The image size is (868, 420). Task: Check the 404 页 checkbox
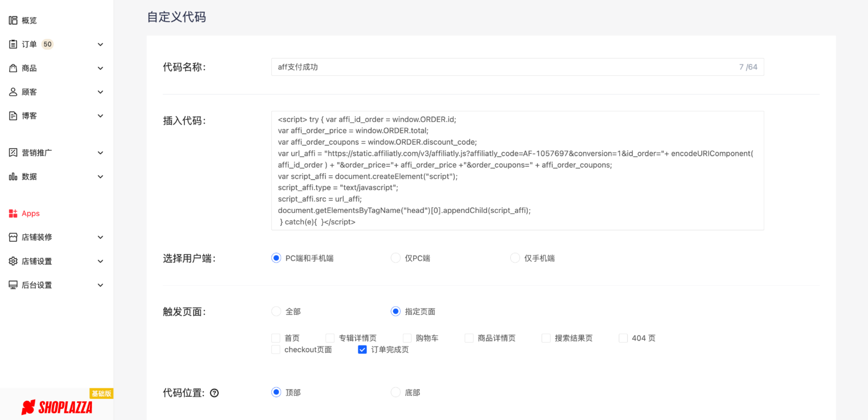[x=623, y=338]
